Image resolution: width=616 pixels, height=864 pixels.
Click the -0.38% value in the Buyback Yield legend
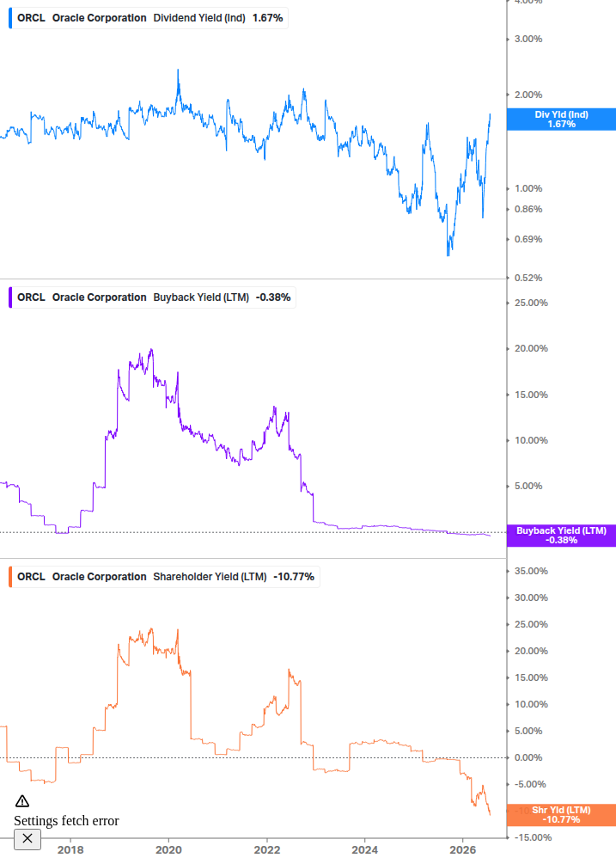(x=273, y=297)
